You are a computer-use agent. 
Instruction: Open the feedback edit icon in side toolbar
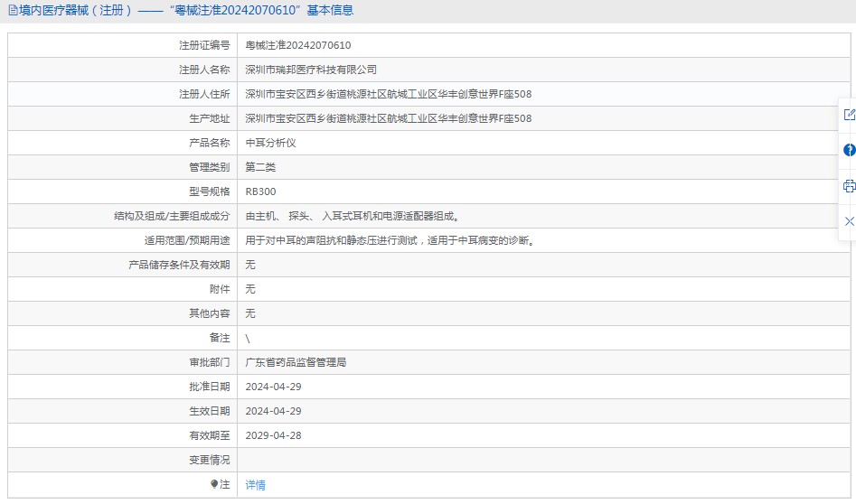click(x=849, y=115)
